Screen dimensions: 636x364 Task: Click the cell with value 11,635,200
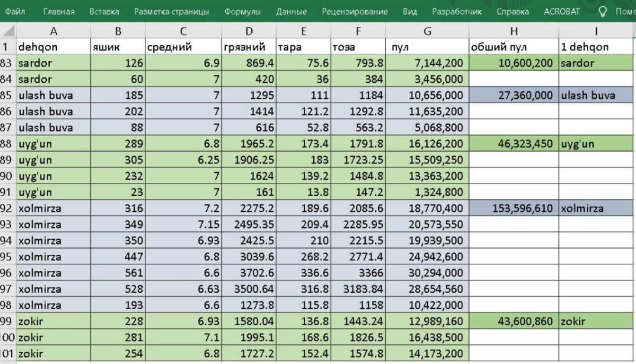(x=427, y=111)
